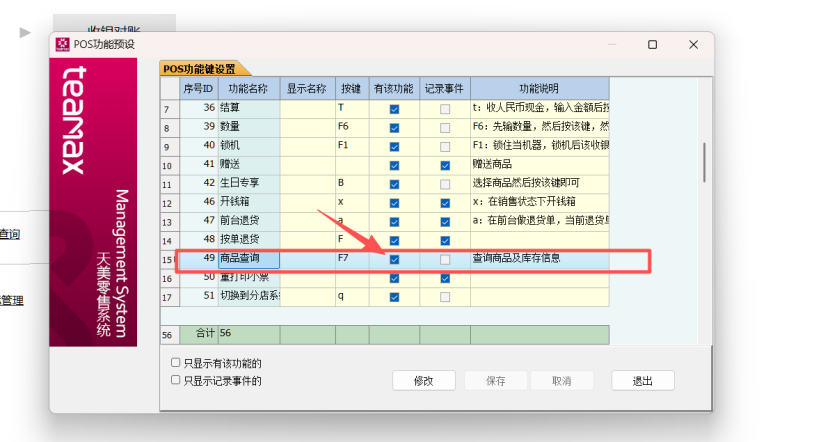The width and height of the screenshot is (830, 442).
Task: Click the 修改 button
Action: click(423, 381)
